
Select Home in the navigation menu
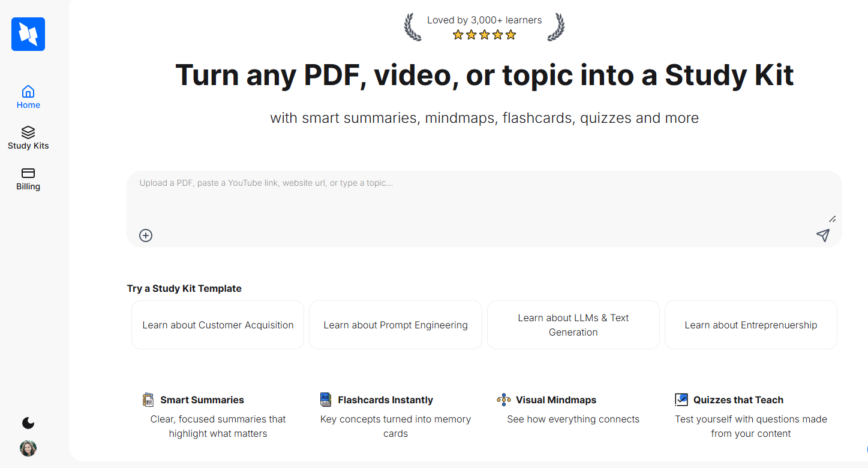(x=28, y=104)
